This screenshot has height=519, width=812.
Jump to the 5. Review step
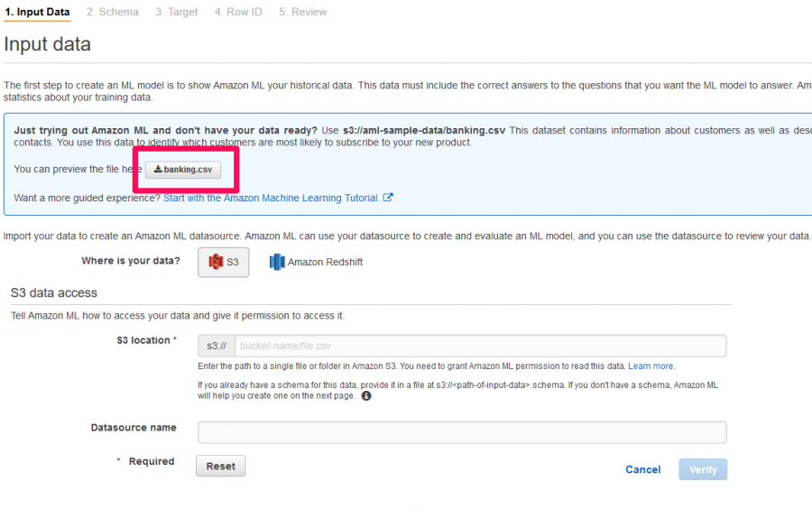[x=303, y=12]
